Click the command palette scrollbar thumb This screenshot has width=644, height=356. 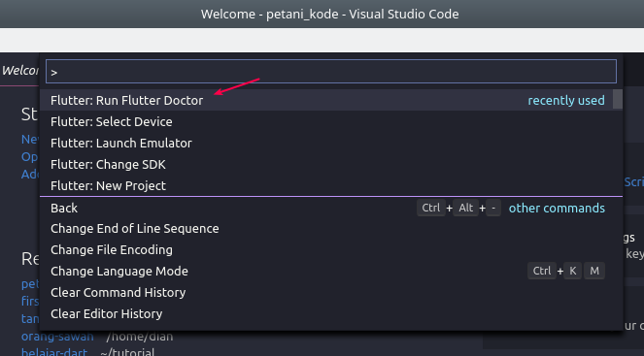tap(618, 99)
